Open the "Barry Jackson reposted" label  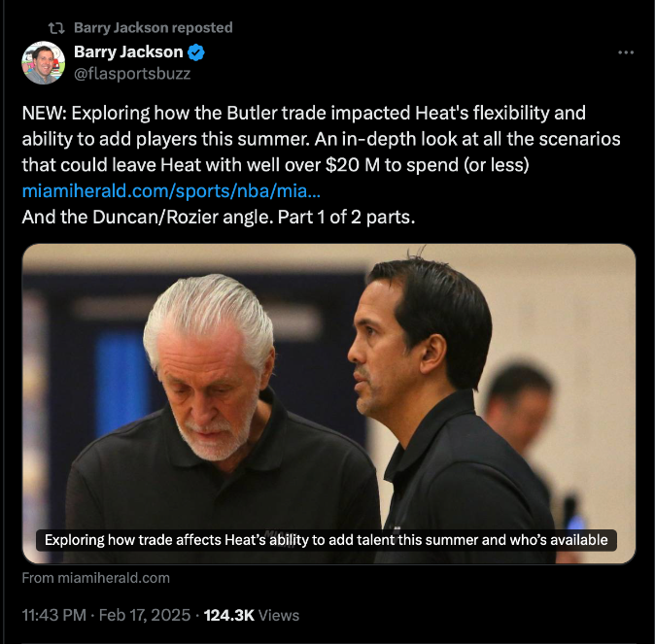(x=153, y=28)
